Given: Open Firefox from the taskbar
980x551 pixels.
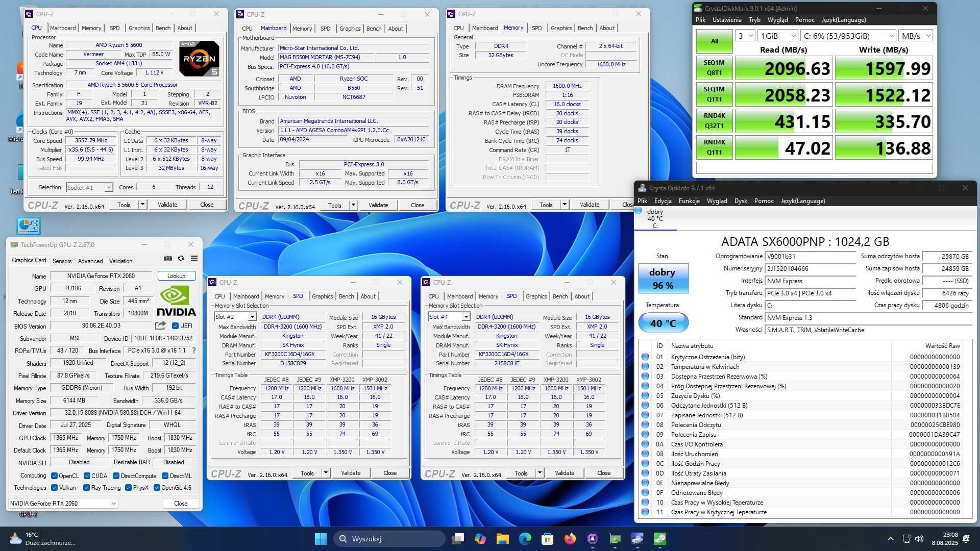Looking at the screenshot, I should (570, 539).
